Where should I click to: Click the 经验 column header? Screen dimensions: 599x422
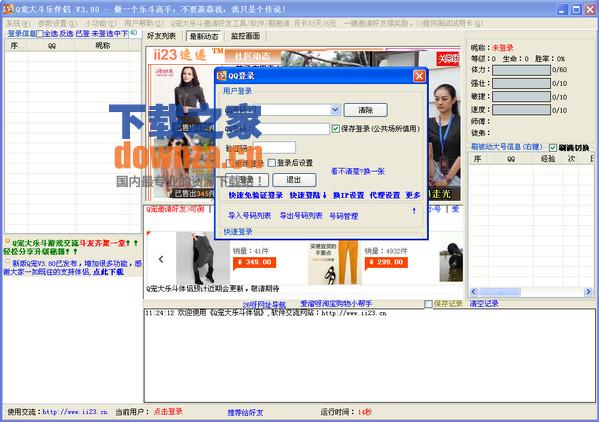[548, 158]
